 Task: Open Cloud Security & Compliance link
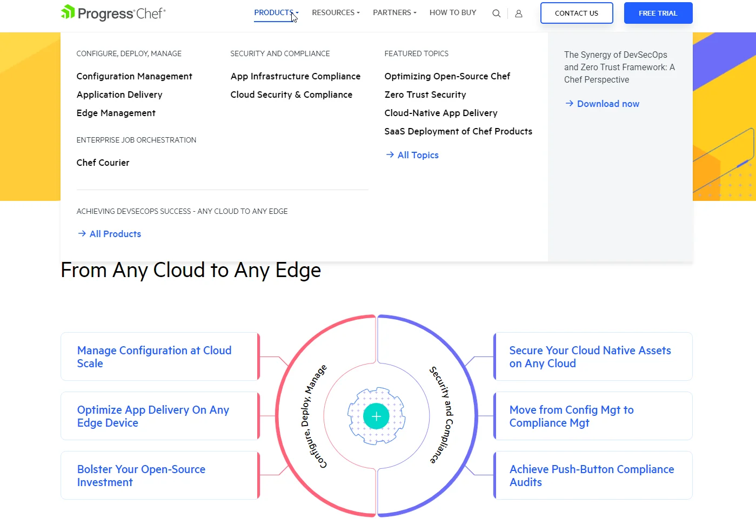(291, 95)
